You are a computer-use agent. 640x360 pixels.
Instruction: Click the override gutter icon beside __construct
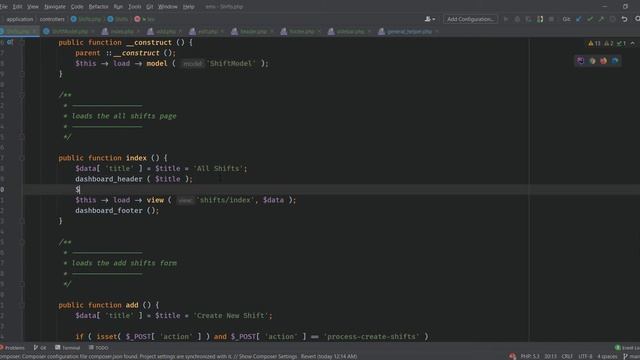[10, 42]
